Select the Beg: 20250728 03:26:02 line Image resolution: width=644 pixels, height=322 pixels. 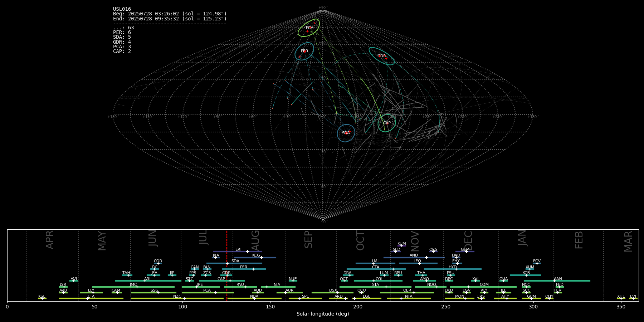coord(170,14)
